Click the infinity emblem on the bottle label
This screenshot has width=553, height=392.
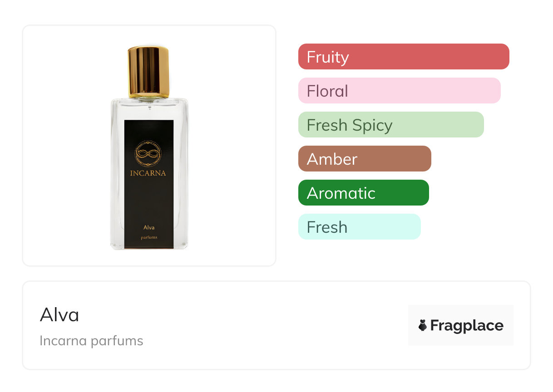pyautogui.click(x=149, y=154)
